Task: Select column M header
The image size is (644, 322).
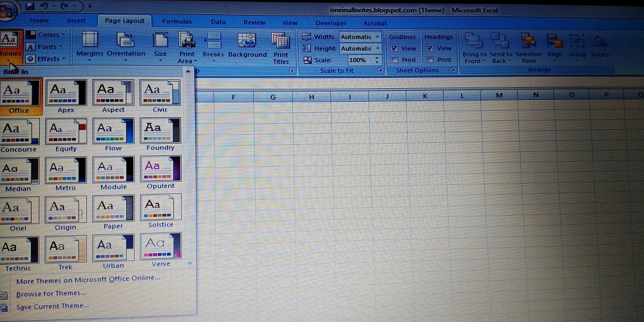Action: 499,95
